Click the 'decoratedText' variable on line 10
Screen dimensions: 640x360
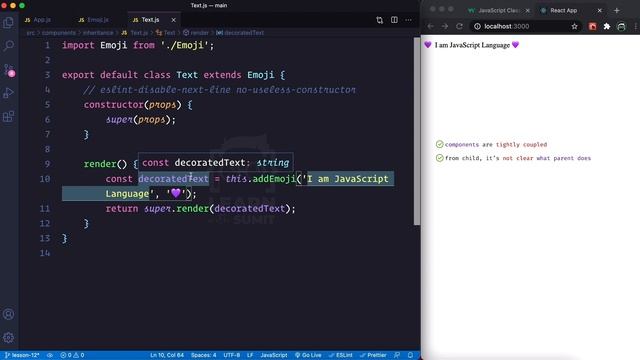coord(173,179)
